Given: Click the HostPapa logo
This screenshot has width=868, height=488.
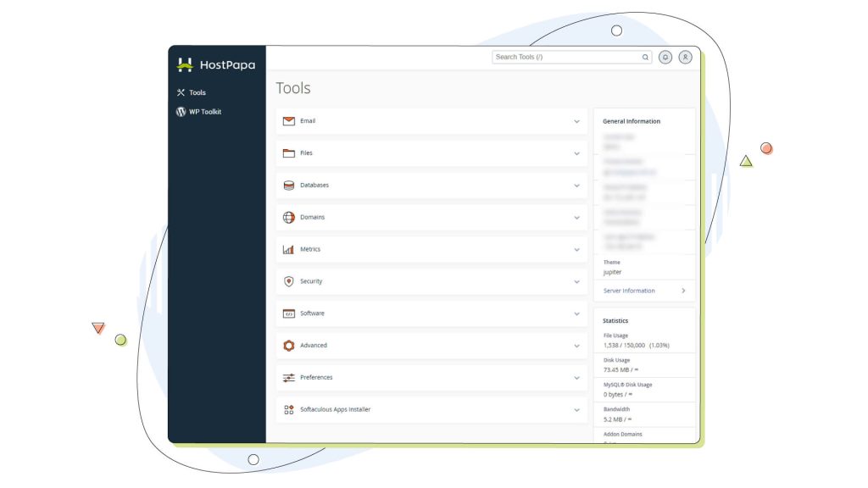Looking at the screenshot, I should (216, 64).
